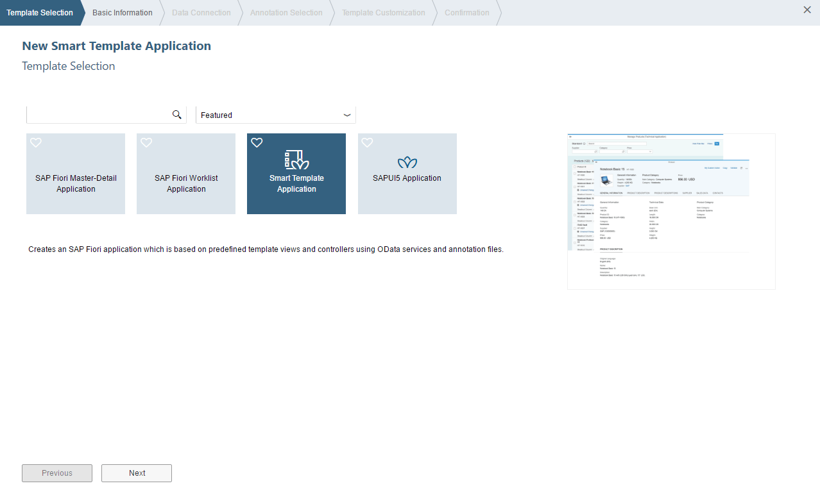This screenshot has height=504, width=820.
Task: Close the wizard with the X icon
Action: pyautogui.click(x=807, y=10)
